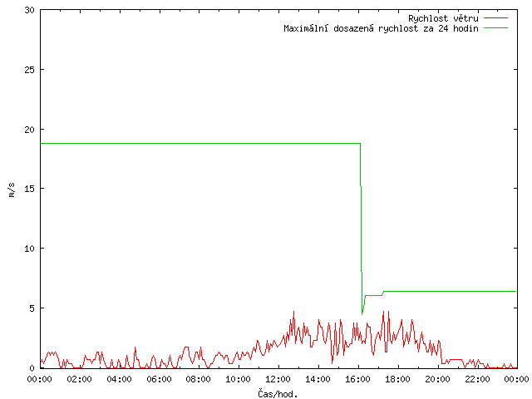Click the green legend line sample
This screenshot has width=532, height=399.
495,28
